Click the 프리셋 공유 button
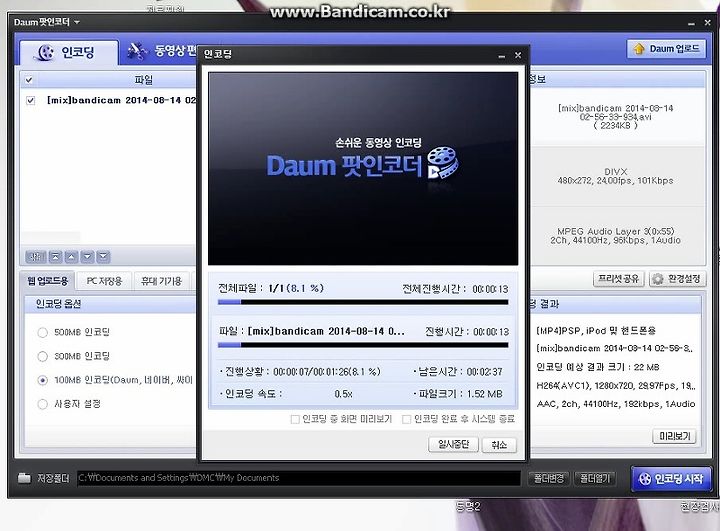Screen dimensions: 720x531 coord(619,279)
